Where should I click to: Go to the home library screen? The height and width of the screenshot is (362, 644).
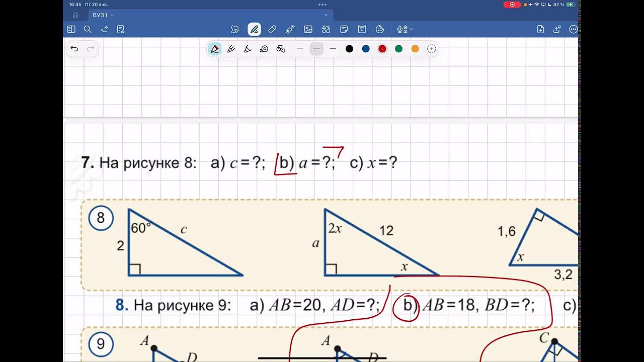pyautogui.click(x=75, y=15)
